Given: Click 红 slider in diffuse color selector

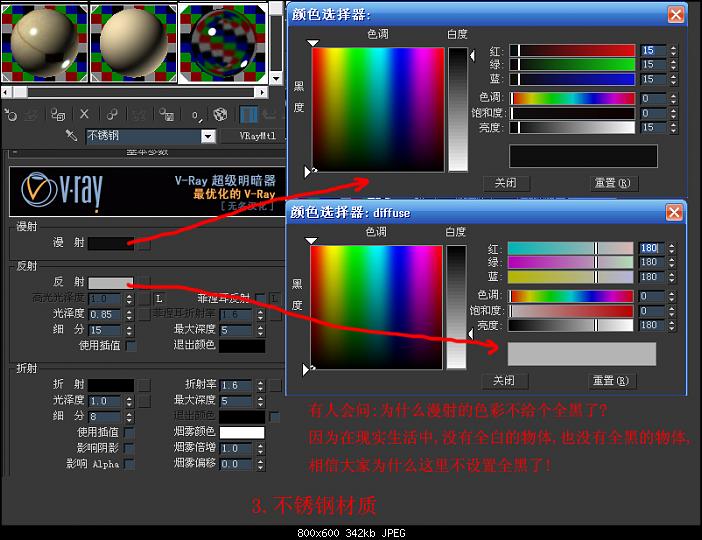Looking at the screenshot, I should point(570,248).
